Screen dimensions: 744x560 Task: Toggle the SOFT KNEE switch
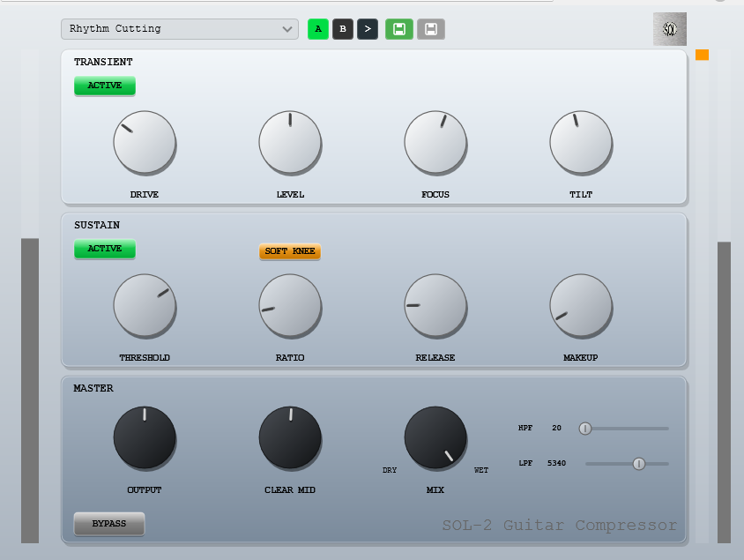(290, 251)
